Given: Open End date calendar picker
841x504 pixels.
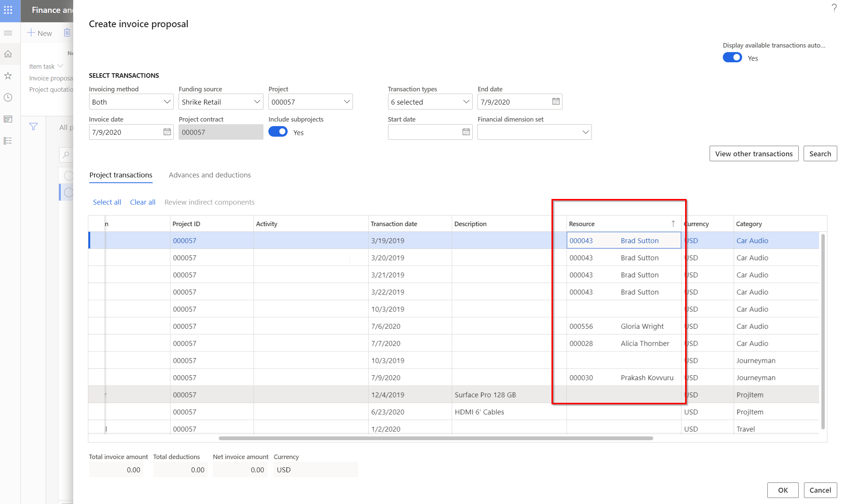Looking at the screenshot, I should (x=556, y=102).
